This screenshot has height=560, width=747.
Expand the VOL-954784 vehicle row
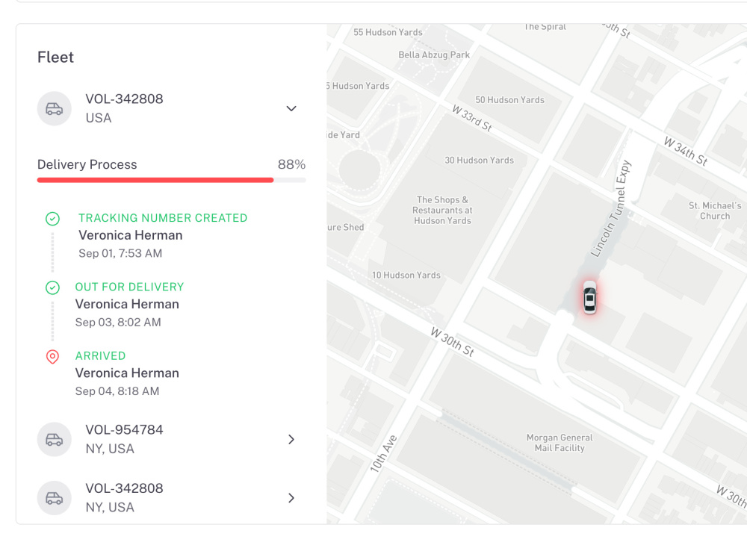coord(291,440)
